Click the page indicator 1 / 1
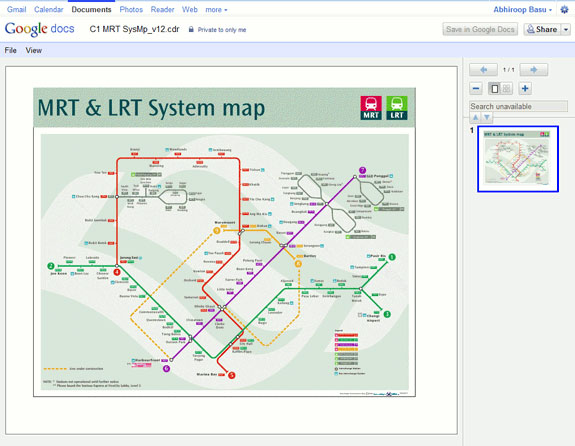575x446 pixels. [x=509, y=70]
